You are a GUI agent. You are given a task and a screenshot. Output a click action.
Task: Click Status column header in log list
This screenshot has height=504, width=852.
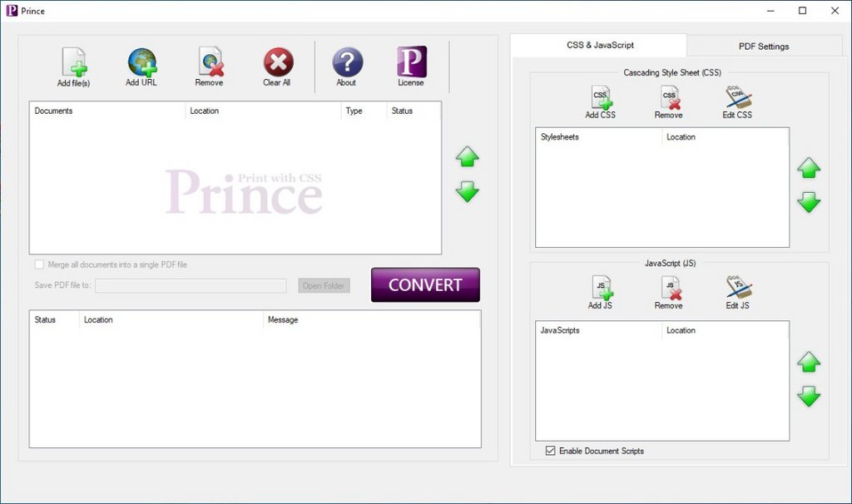click(x=54, y=320)
